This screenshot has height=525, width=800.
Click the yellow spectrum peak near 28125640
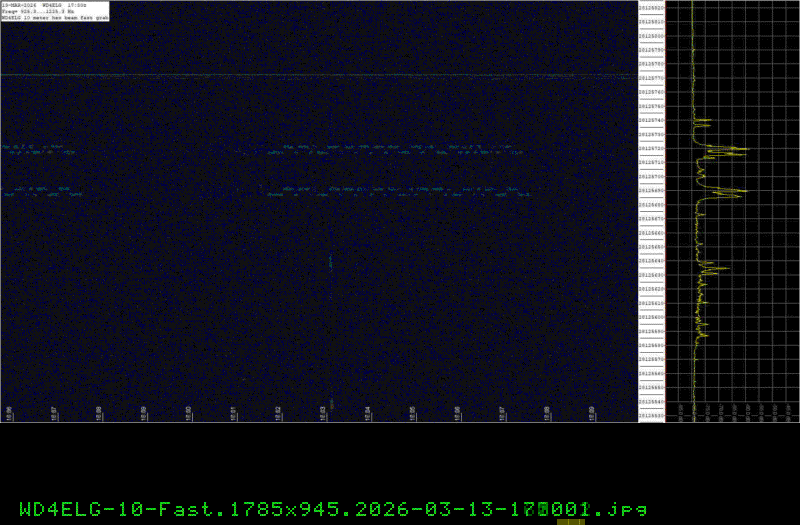coord(725,267)
